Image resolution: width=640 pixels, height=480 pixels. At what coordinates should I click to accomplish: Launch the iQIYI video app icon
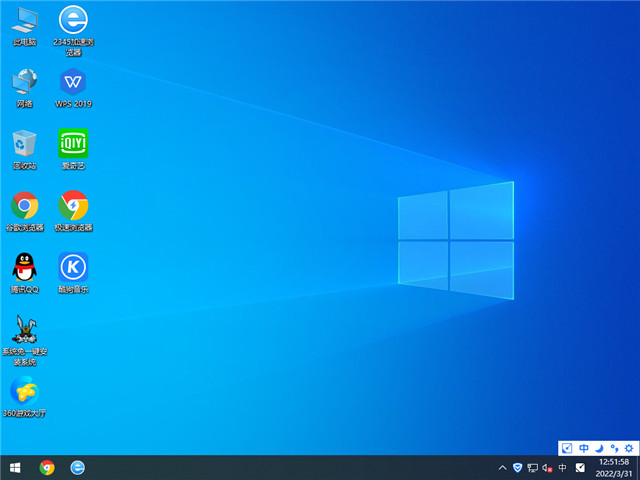coord(73,146)
